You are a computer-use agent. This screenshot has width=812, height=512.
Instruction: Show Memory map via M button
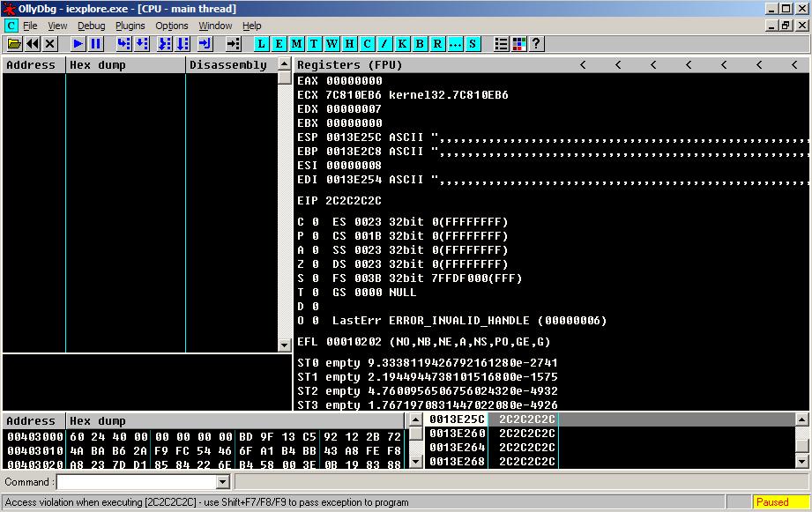[297, 44]
